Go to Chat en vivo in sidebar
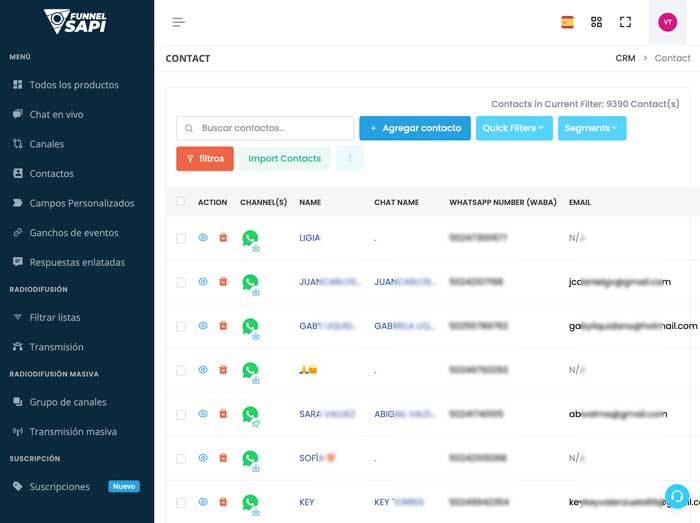 point(56,115)
